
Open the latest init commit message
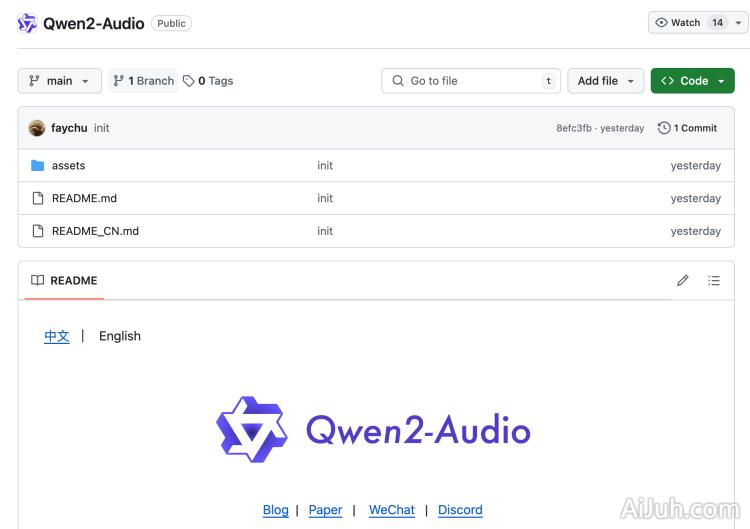tap(101, 128)
